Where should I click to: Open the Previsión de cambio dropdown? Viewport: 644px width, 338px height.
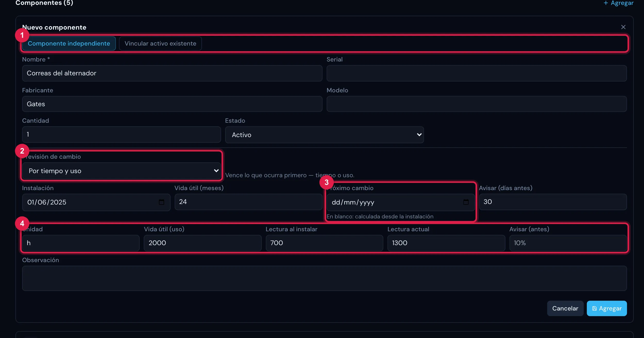(121, 171)
